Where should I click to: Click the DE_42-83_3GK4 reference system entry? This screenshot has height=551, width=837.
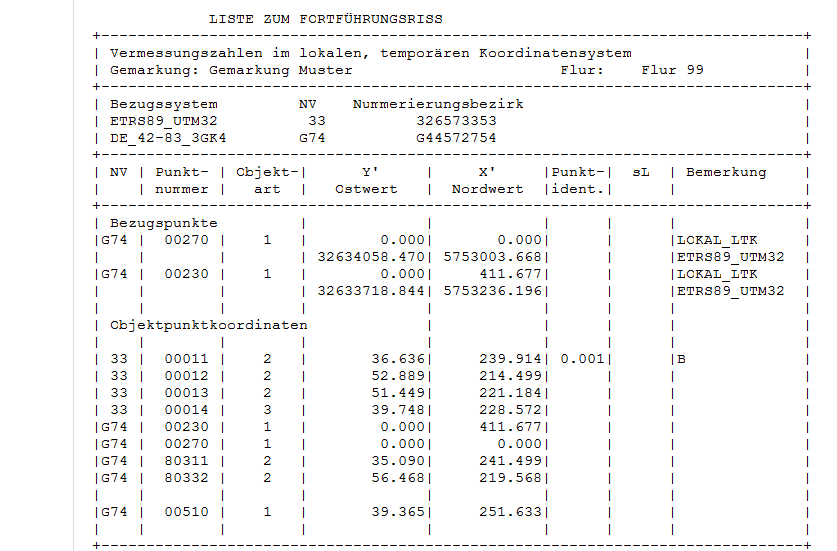coord(167,138)
